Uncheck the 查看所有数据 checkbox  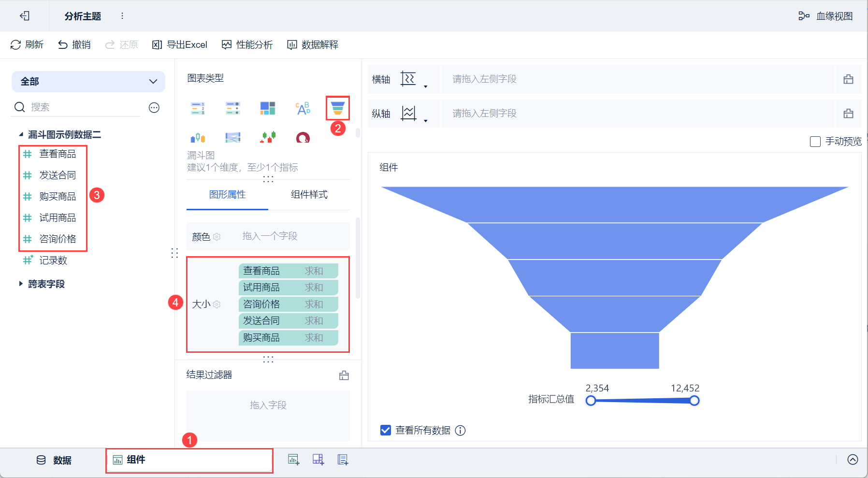385,430
